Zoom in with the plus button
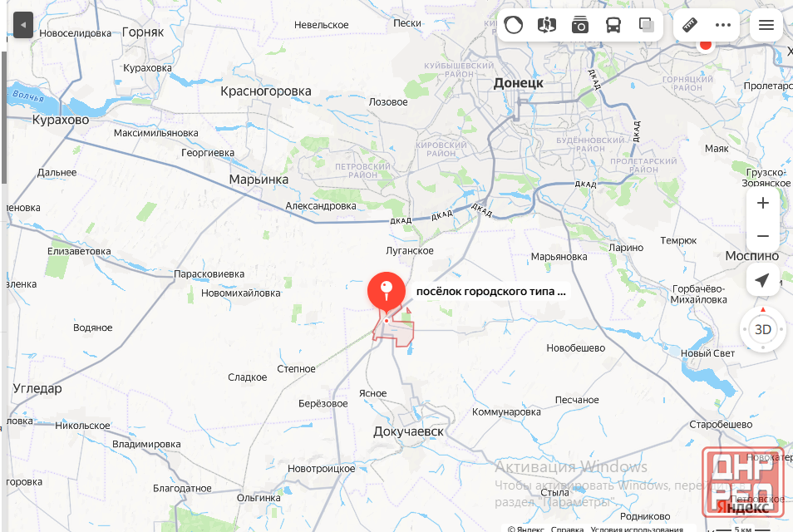 762,204
